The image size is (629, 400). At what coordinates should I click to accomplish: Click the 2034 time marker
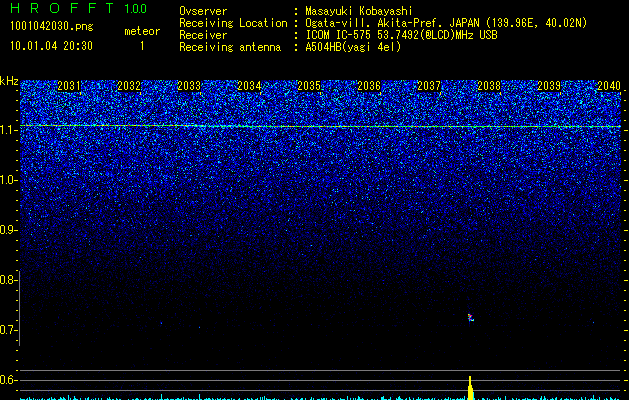tap(249, 86)
